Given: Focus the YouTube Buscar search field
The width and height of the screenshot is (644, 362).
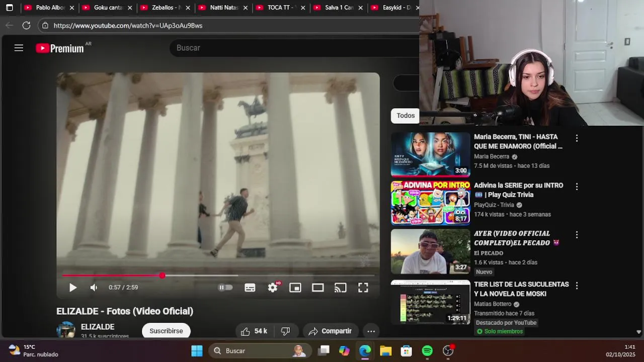Looking at the screenshot, I should click(294, 48).
